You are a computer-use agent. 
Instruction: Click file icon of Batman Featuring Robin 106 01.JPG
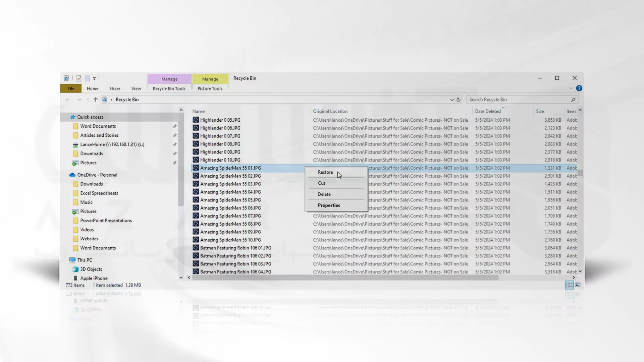pos(196,248)
